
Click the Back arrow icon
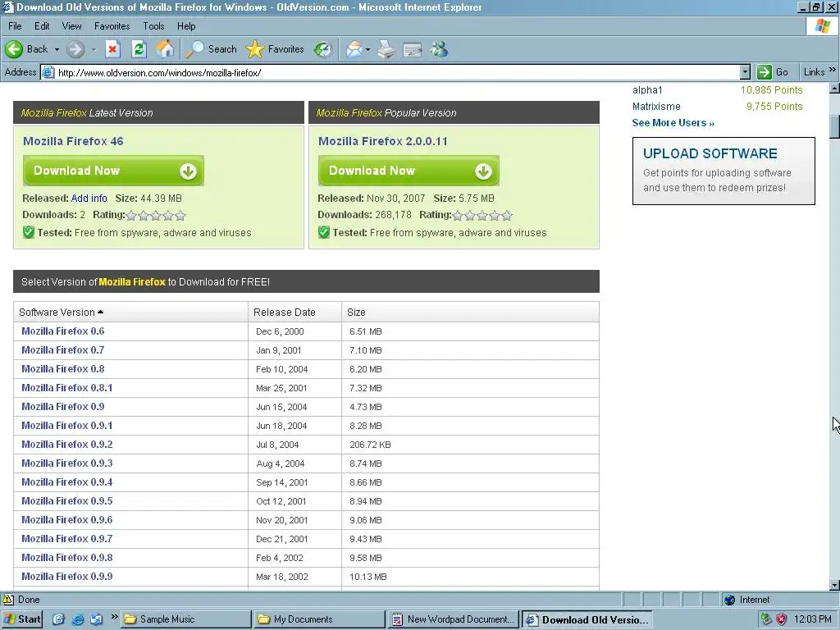(14, 49)
